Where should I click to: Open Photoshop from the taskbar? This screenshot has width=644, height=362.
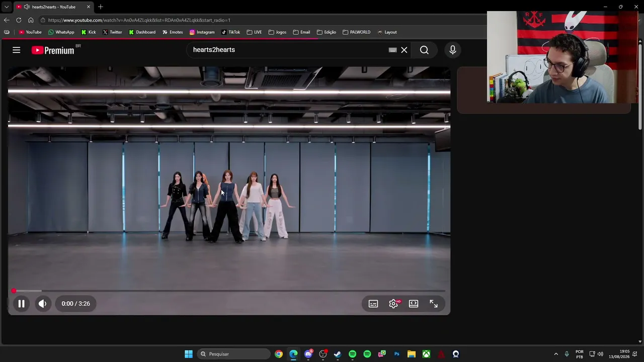click(397, 354)
